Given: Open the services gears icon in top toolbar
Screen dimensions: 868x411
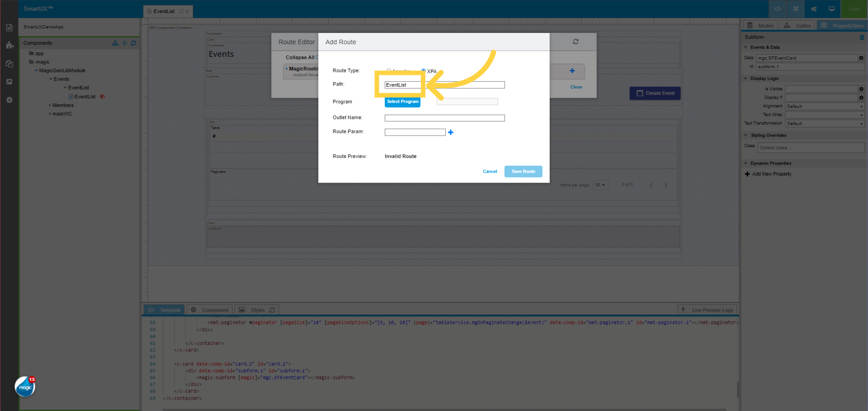Looking at the screenshot, I should tap(813, 9).
